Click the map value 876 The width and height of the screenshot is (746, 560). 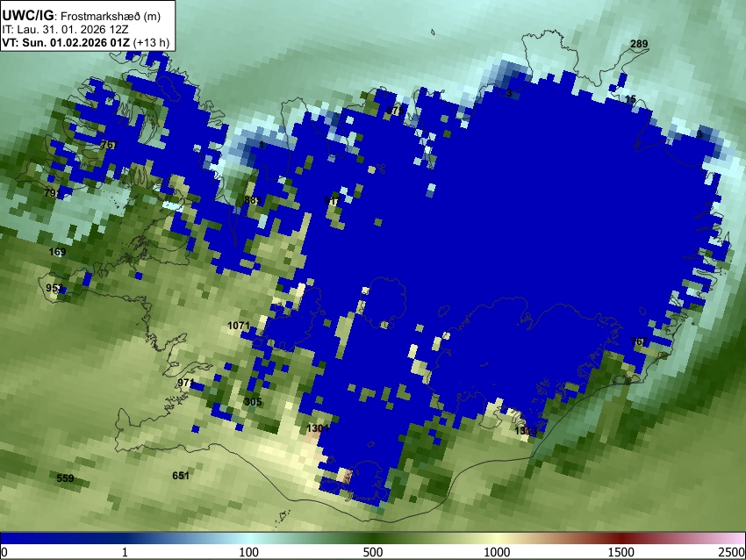[x=395, y=111]
